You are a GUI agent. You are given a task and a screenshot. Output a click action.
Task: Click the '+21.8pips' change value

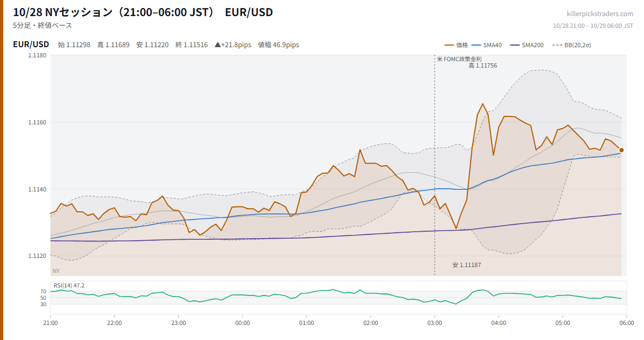tap(233, 45)
